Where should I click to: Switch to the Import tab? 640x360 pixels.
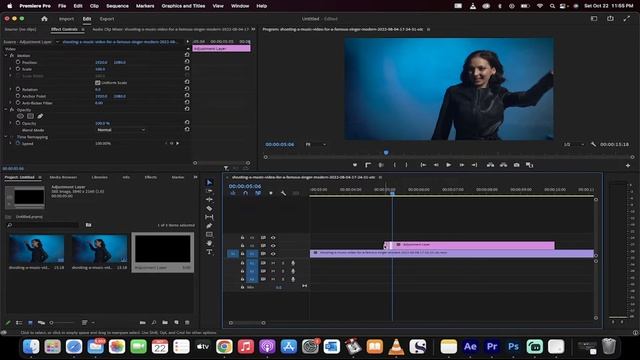(66, 19)
